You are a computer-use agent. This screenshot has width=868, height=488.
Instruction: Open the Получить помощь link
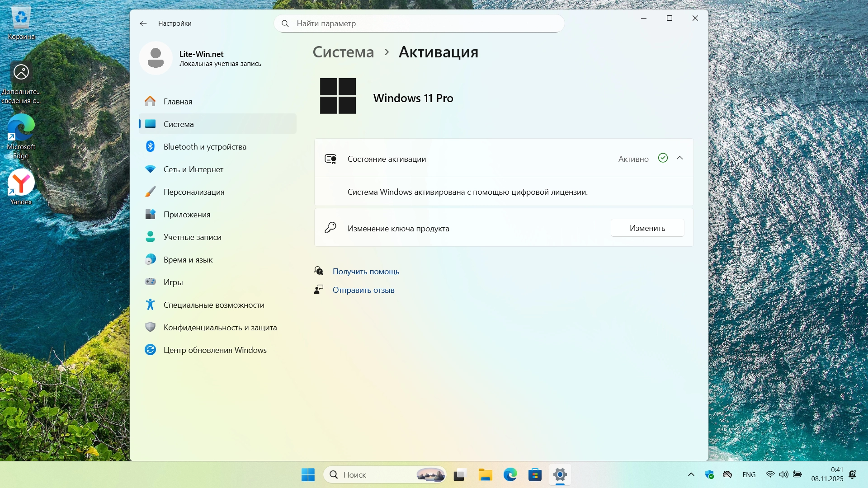coord(366,272)
